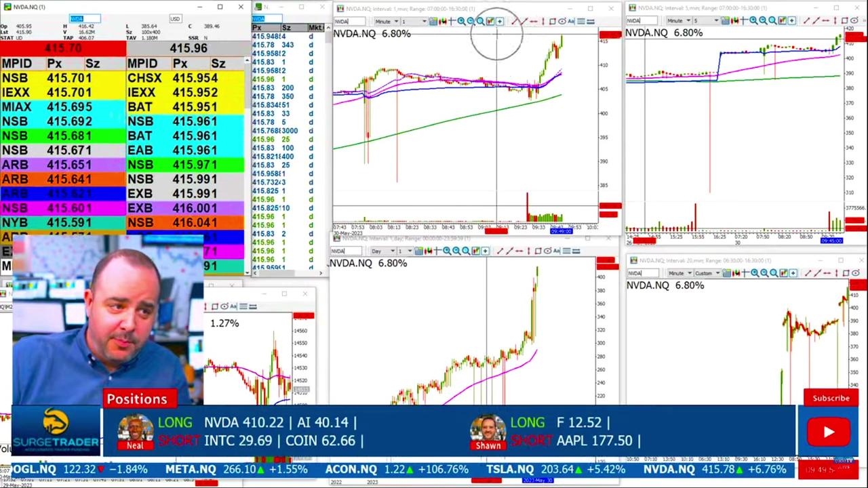Click the Subscribe button
Screen dimensions: 868x488
(831, 398)
